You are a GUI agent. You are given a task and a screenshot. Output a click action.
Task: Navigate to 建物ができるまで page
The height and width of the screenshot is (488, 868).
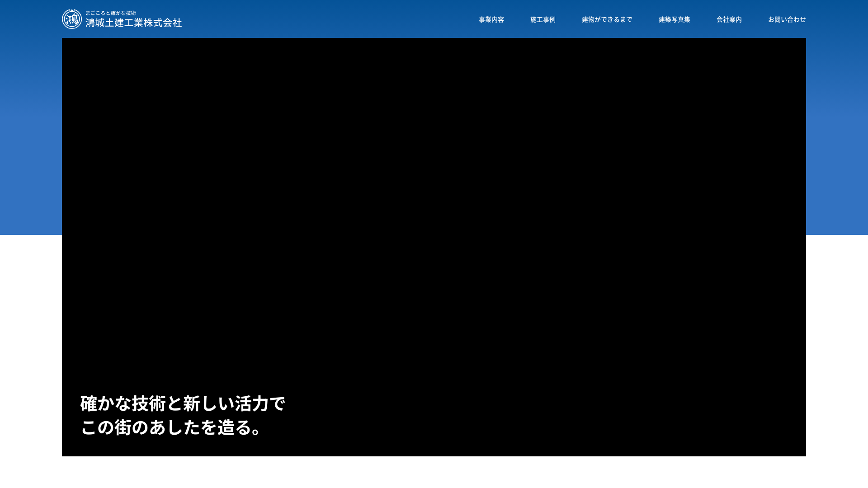coord(607,19)
